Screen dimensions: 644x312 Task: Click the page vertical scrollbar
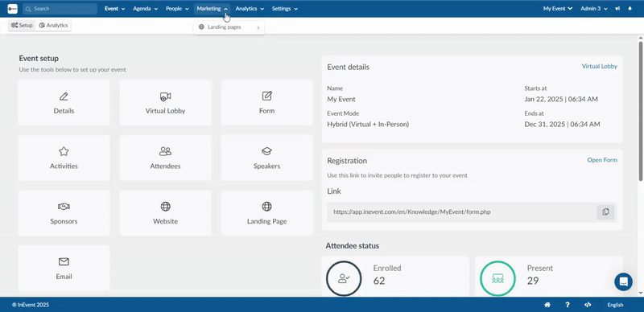pyautogui.click(x=640, y=111)
